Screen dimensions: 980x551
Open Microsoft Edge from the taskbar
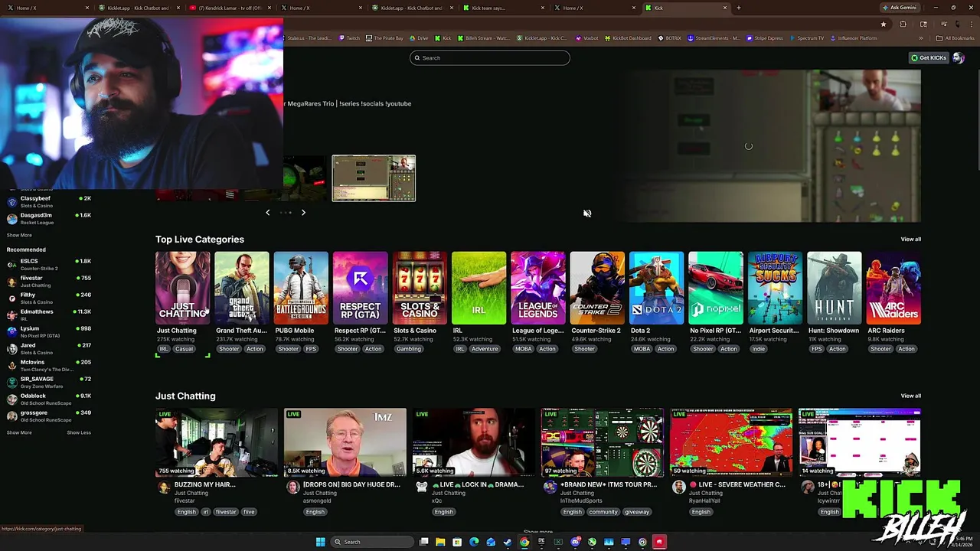pyautogui.click(x=474, y=542)
